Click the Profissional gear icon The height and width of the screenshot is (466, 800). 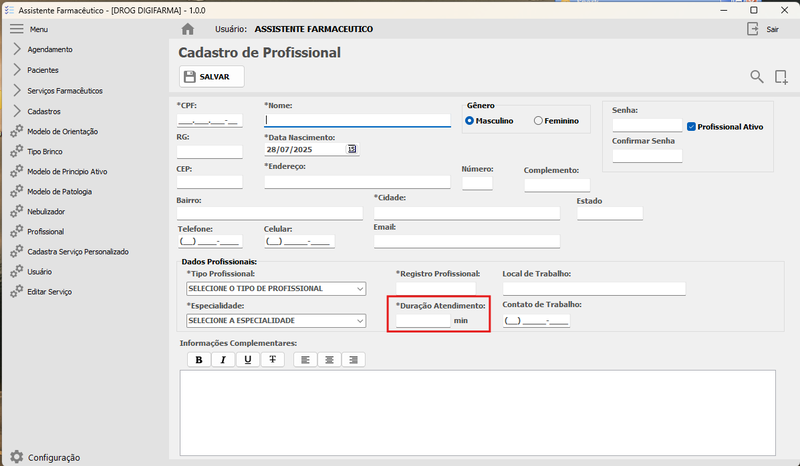17,231
